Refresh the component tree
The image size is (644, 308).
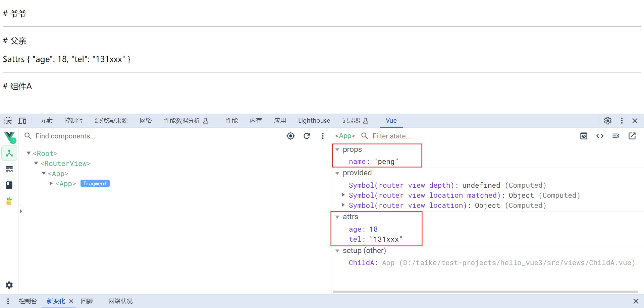pos(307,136)
